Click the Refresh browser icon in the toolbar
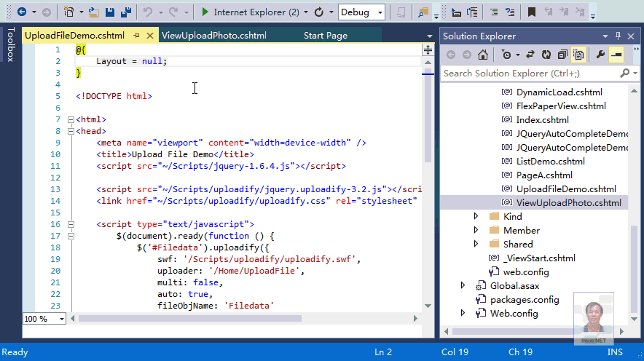Image resolution: width=644 pixels, height=361 pixels. pyautogui.click(x=318, y=12)
